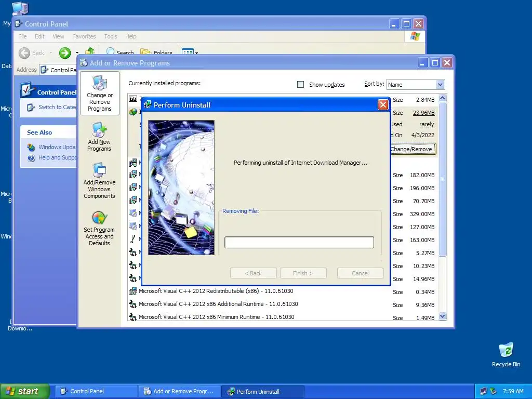Click icon beside Visual C++ 2012 Redistributable (x86)
The height and width of the screenshot is (399, 532).
click(x=133, y=291)
